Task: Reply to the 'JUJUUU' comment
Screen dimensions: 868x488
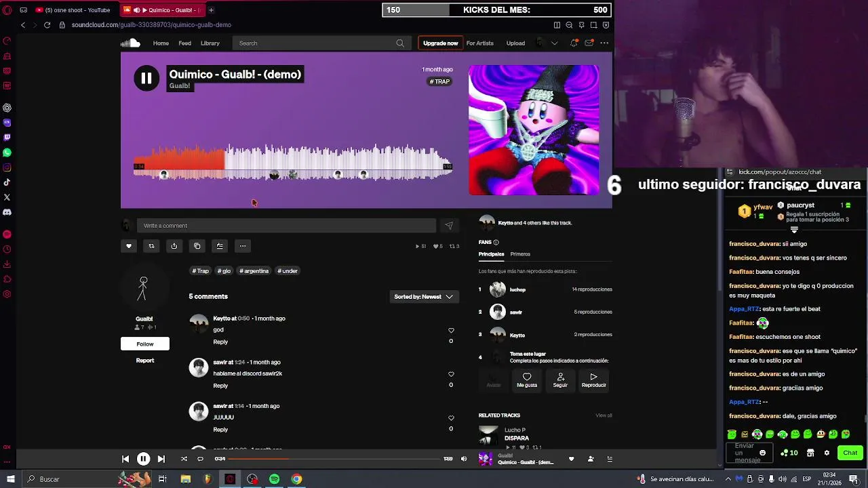Action: [x=220, y=430]
